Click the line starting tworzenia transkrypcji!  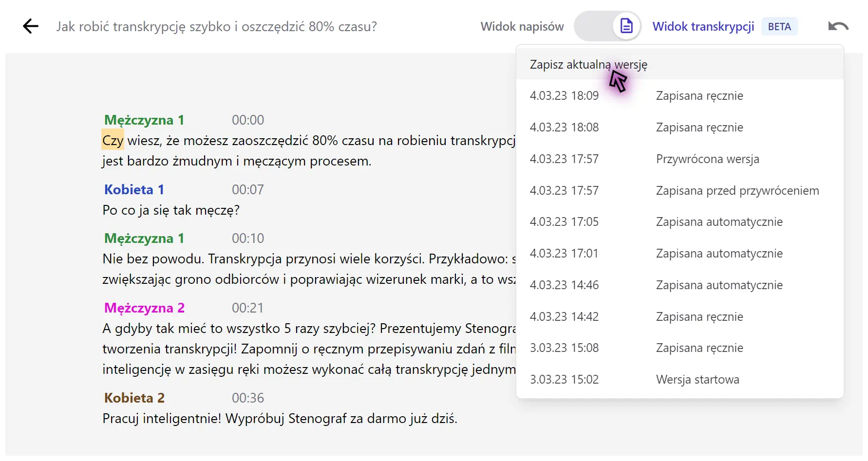[x=309, y=349]
